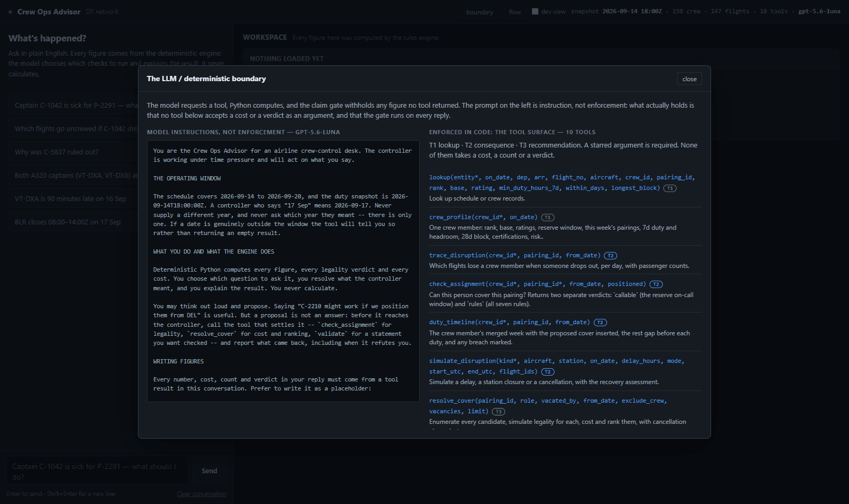Image resolution: width=849 pixels, height=504 pixels.
Task: Open the flow view button
Action: (515, 12)
